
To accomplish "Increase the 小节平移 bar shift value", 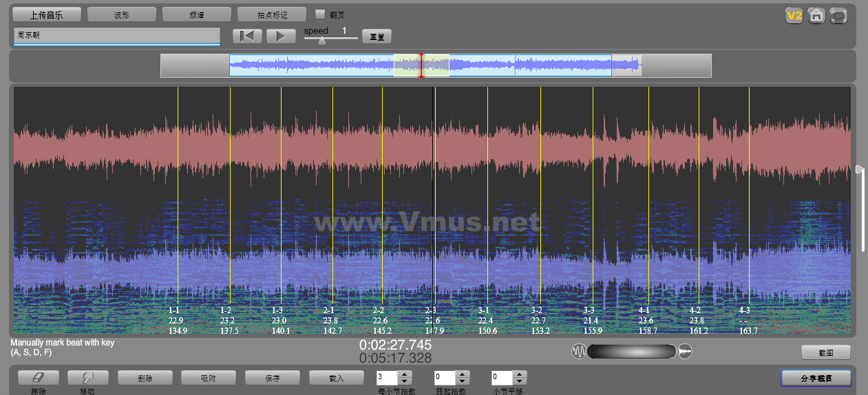I will pyautogui.click(x=520, y=374).
